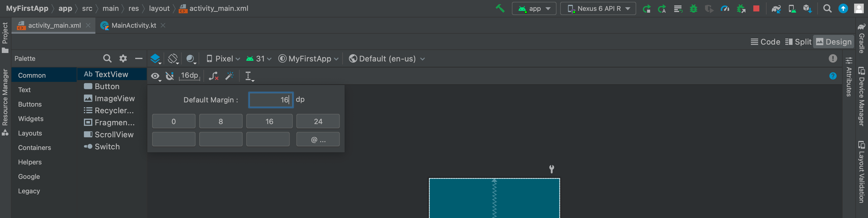Toggle orientation for preview icon
The height and width of the screenshot is (218, 868).
pos(173,59)
